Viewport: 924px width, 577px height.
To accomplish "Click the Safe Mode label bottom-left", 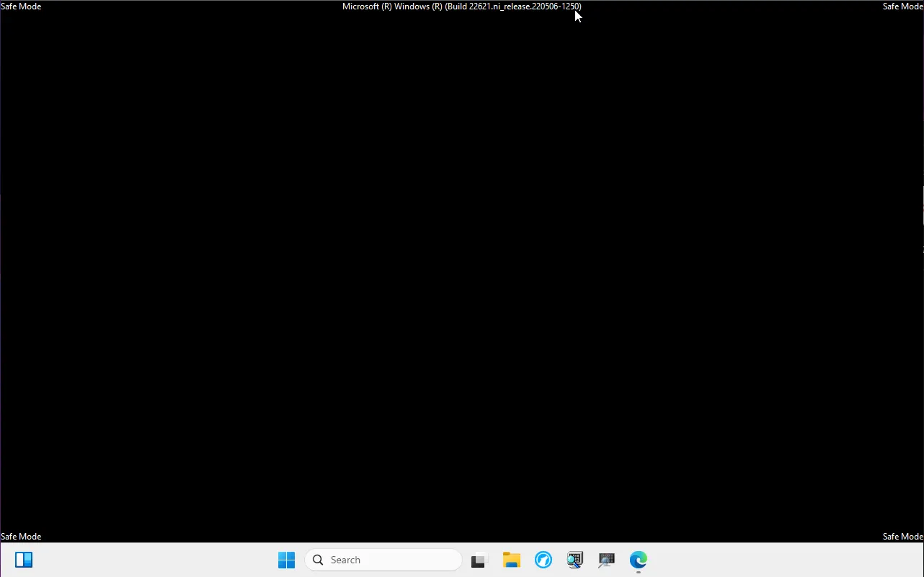I will pyautogui.click(x=20, y=536).
